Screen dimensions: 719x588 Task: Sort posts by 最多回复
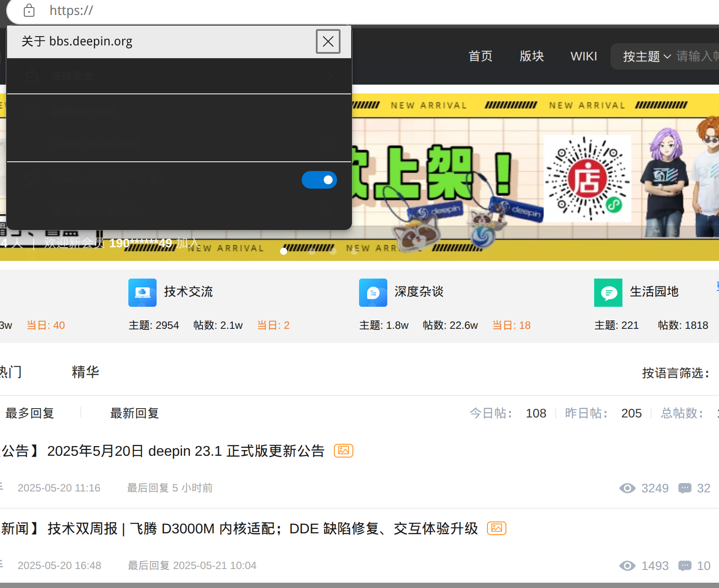tap(30, 413)
